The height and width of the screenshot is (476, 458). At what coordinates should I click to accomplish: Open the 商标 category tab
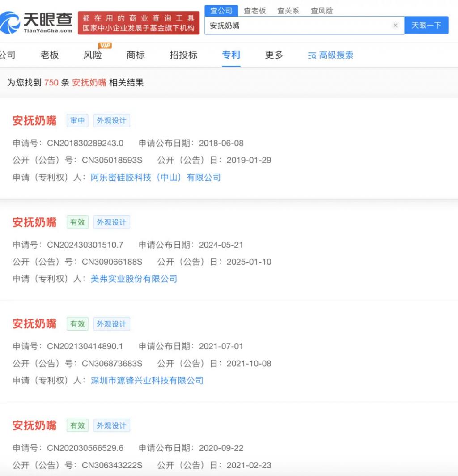coord(136,55)
